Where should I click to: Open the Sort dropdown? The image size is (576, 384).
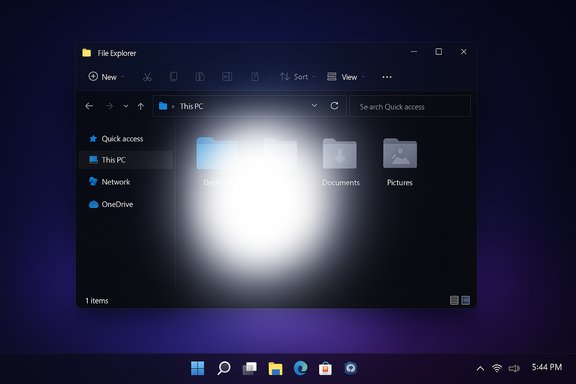[298, 77]
